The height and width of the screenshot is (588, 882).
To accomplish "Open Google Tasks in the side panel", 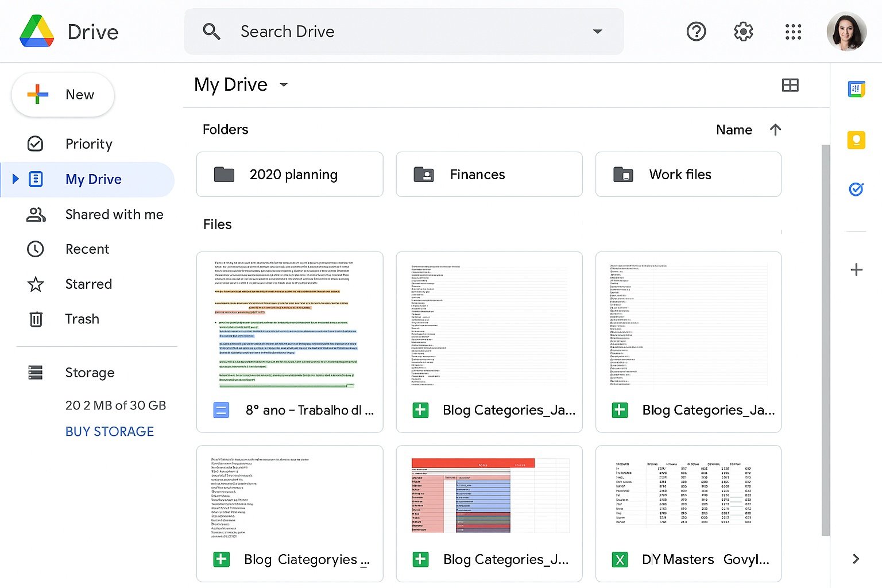I will (x=856, y=189).
